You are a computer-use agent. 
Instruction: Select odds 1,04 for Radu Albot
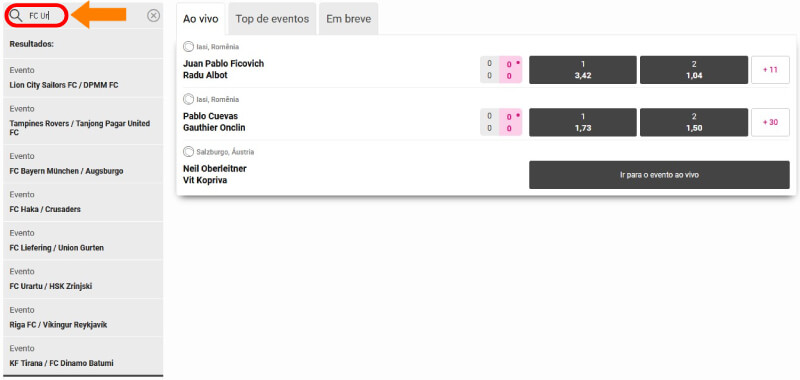(x=694, y=70)
